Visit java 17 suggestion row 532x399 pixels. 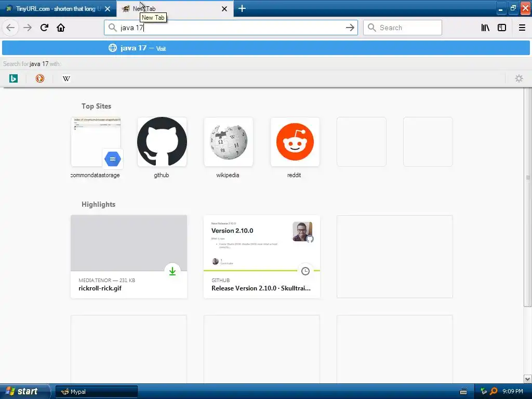(x=265, y=48)
